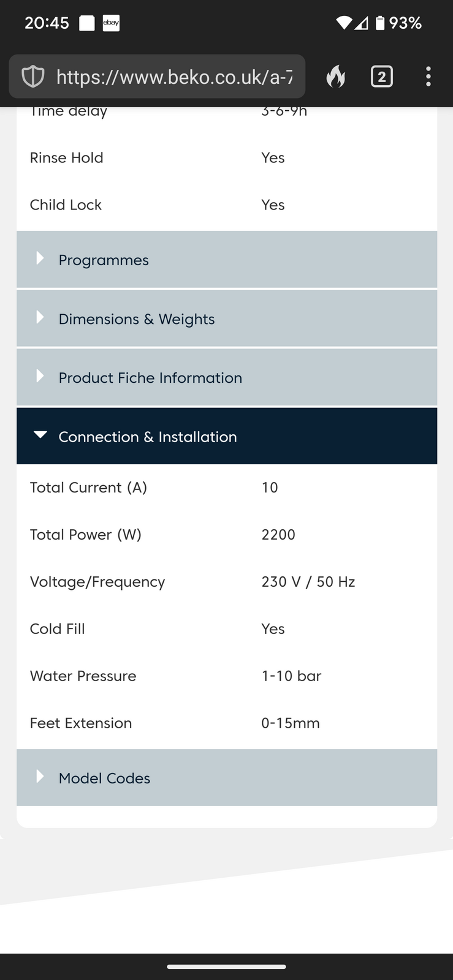Tap the fire clear-data icon
Image resolution: width=453 pixels, height=980 pixels.
click(336, 77)
